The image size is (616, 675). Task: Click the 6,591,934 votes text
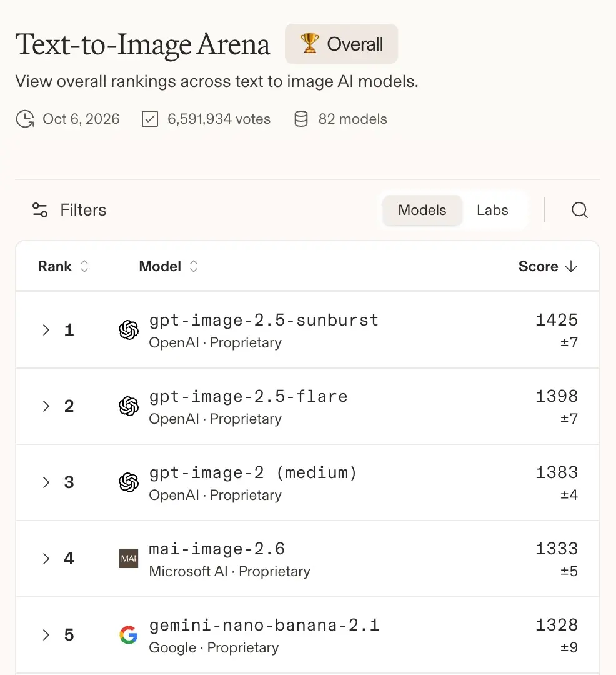coord(219,119)
